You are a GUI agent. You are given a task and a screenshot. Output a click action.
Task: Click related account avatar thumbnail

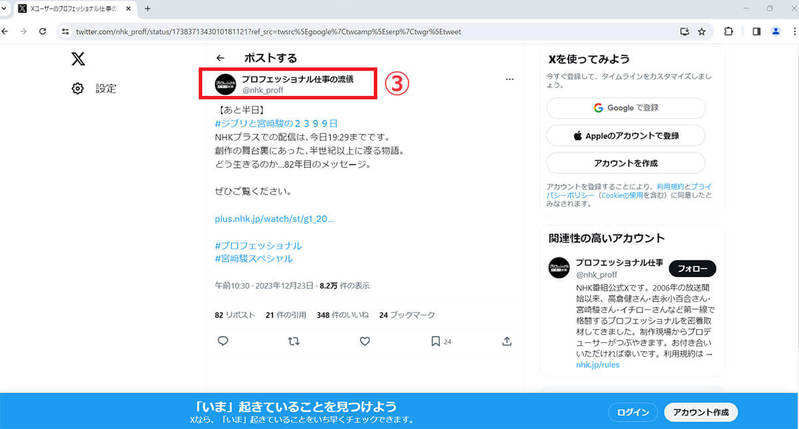click(558, 267)
